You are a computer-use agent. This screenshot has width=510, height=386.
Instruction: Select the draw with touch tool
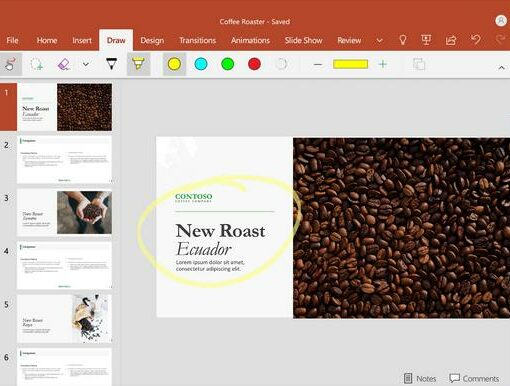[10, 64]
